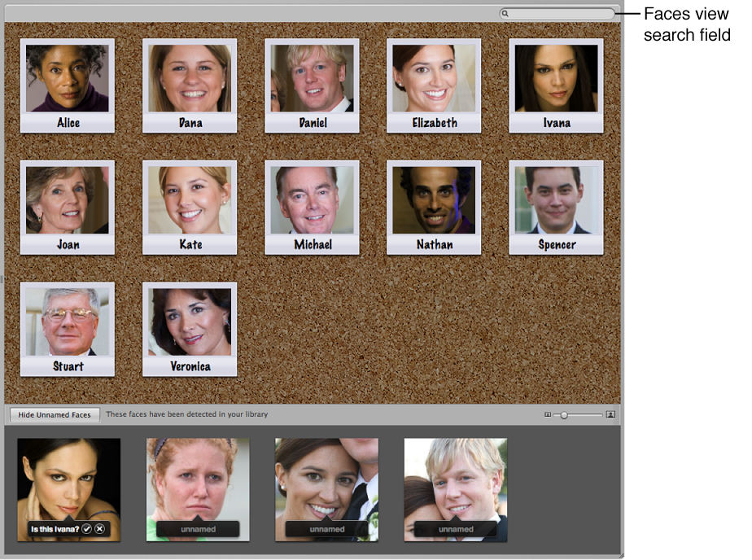Image resolution: width=752 pixels, height=560 pixels.
Task: Toggle "Hide Unnamed Faces"
Action: [54, 414]
